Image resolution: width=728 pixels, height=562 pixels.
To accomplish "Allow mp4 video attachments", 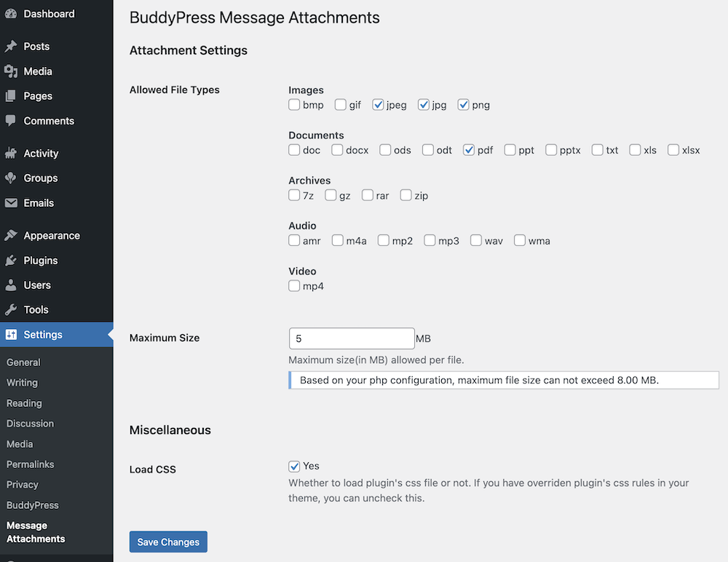I will (294, 285).
